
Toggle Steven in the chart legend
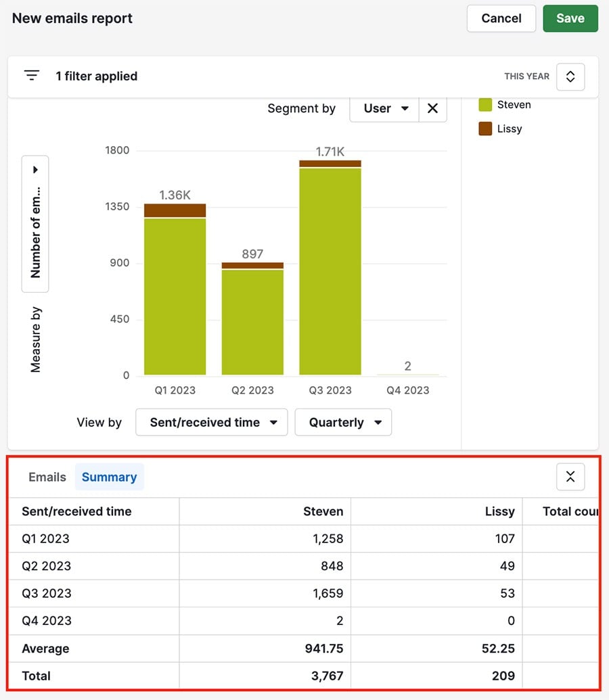(x=514, y=105)
